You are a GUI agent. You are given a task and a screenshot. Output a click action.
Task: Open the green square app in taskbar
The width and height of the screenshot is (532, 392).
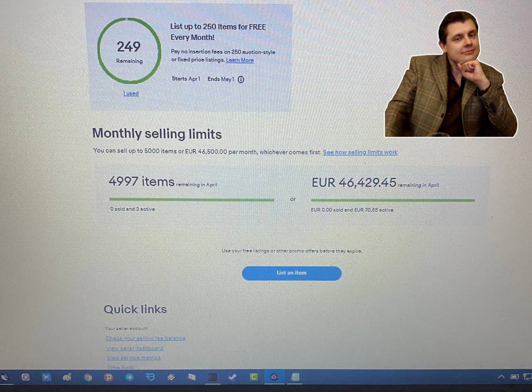[254, 377]
